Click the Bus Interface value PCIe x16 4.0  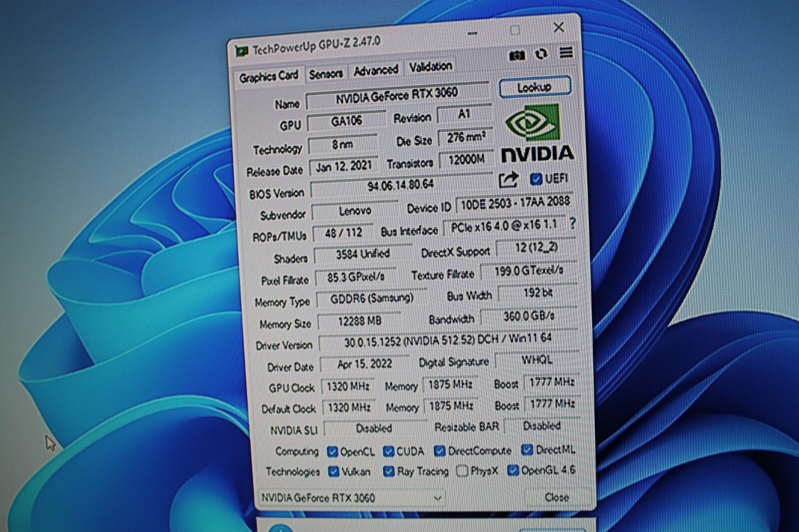504,226
